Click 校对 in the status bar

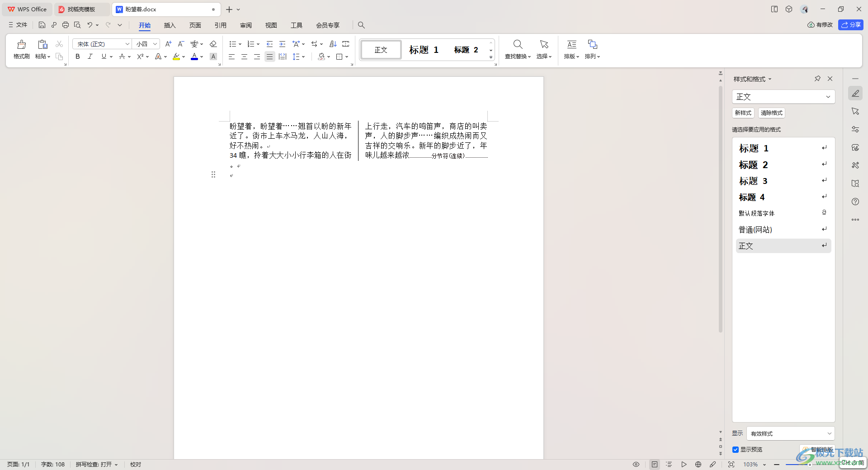click(136, 464)
